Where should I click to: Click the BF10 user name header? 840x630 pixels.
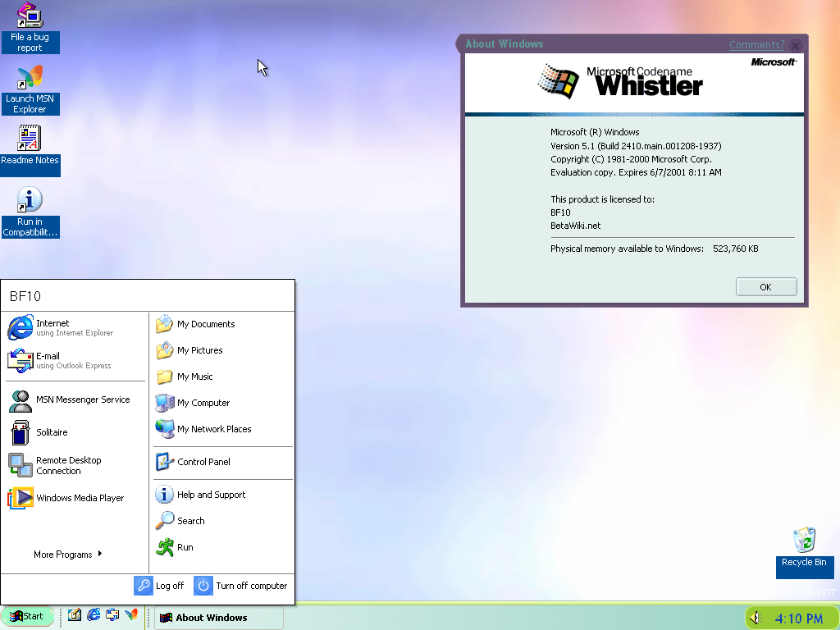pos(25,296)
